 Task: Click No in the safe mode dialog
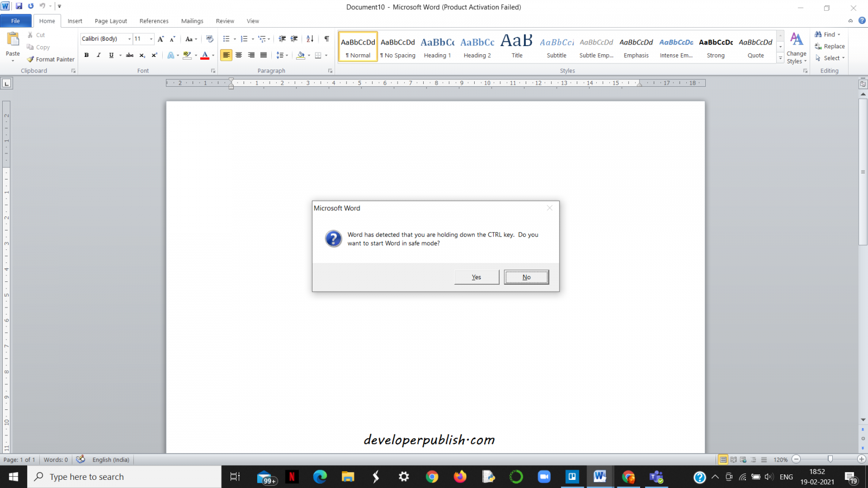tap(525, 277)
